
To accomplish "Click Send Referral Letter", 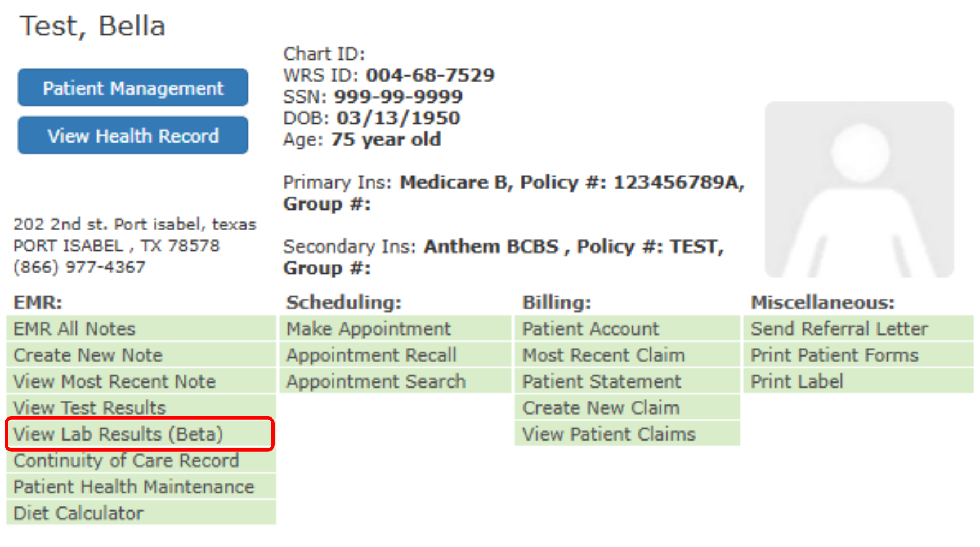I will (x=839, y=329).
